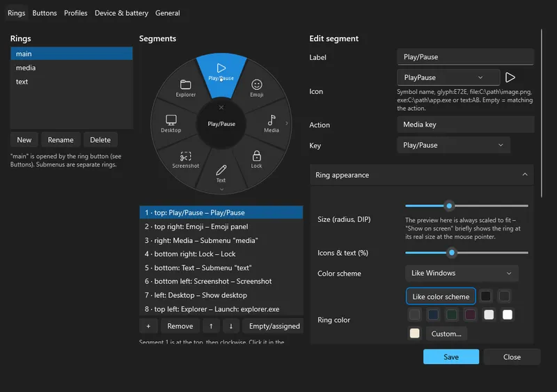Click the Close button
Viewport: 557px width, 392px height.
(x=512, y=356)
